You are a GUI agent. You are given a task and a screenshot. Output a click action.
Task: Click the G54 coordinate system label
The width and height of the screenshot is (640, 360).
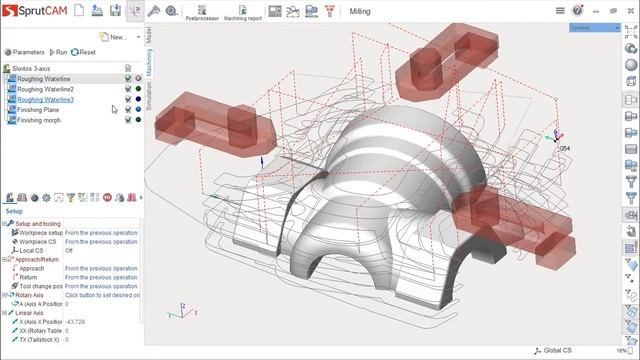[564, 149]
